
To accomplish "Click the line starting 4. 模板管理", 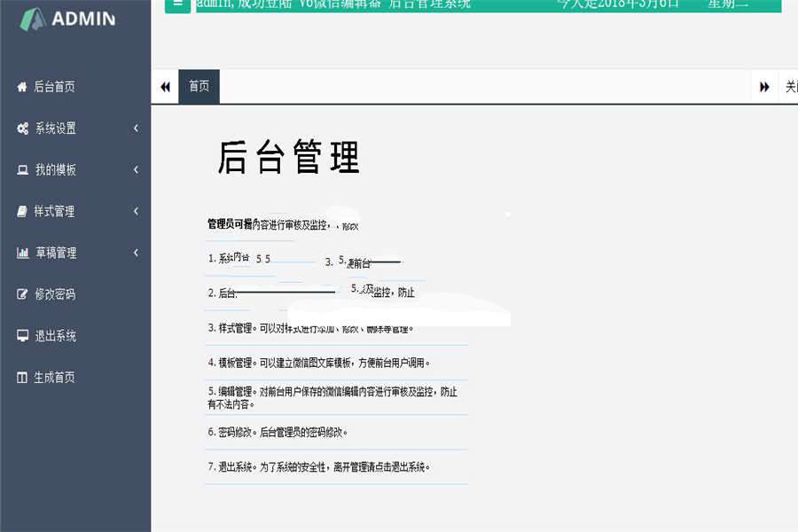I will [x=319, y=363].
